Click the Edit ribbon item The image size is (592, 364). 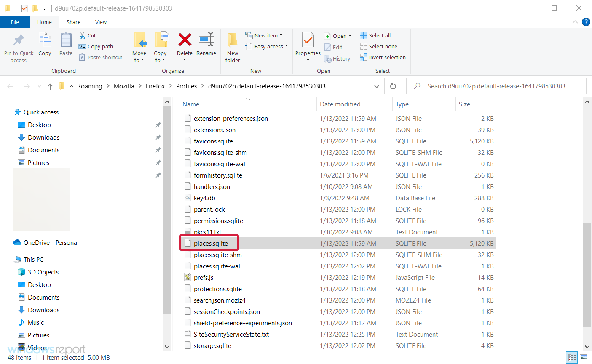333,48
